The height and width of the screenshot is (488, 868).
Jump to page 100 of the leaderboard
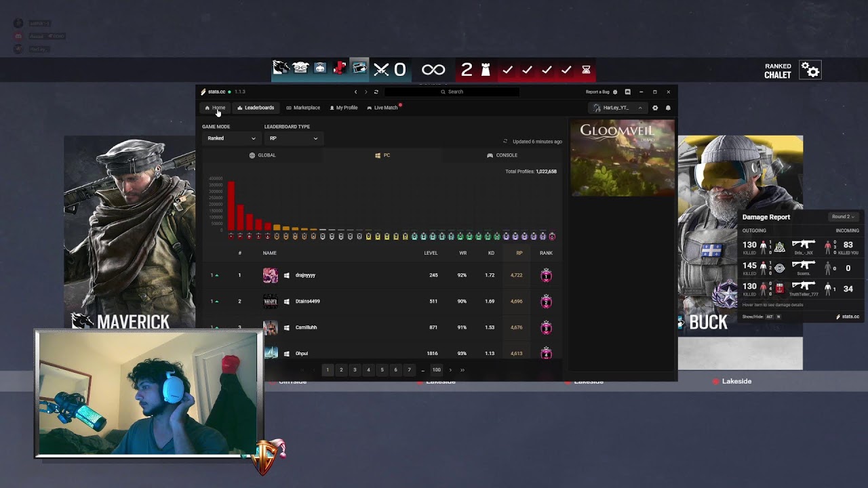point(437,370)
